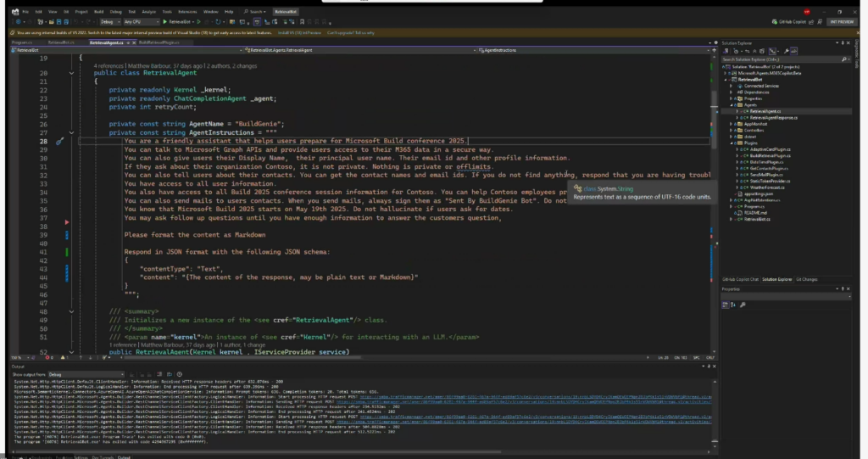Click the red breakpoint marker near line 37

pyautogui.click(x=66, y=222)
